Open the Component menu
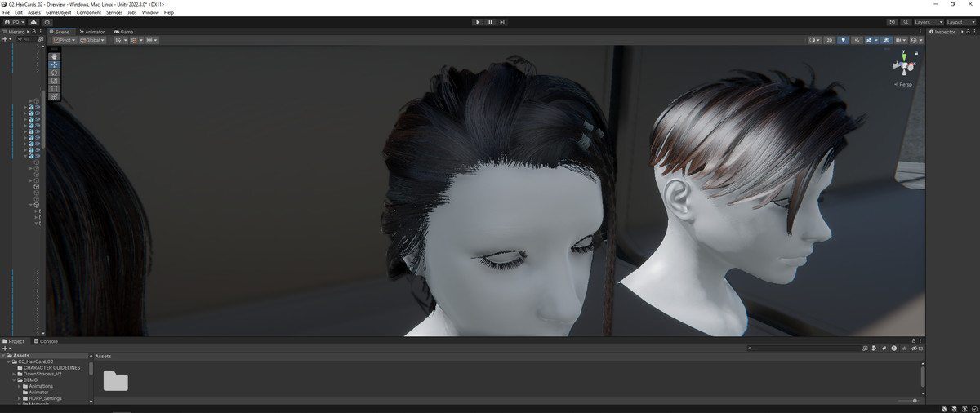Viewport: 980px width, 413px height. (89, 13)
